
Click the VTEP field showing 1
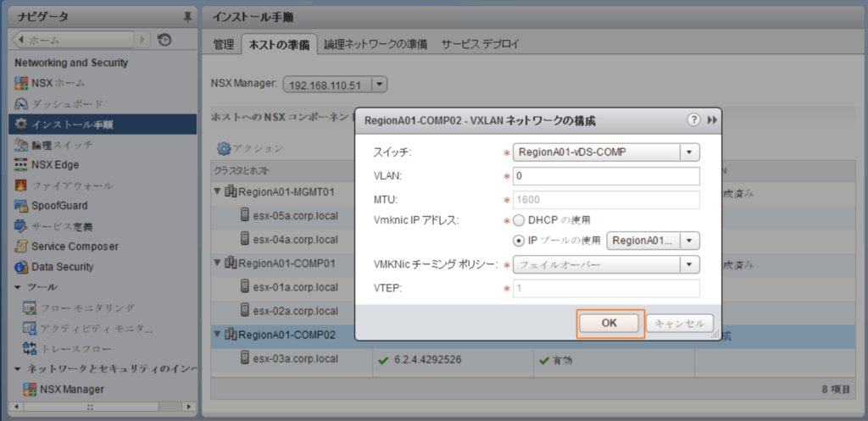click(606, 288)
